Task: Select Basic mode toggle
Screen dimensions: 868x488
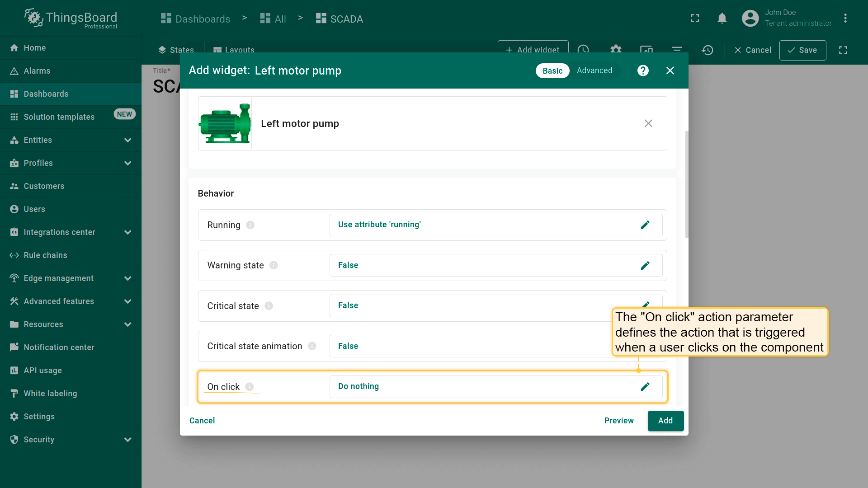Action: click(552, 70)
